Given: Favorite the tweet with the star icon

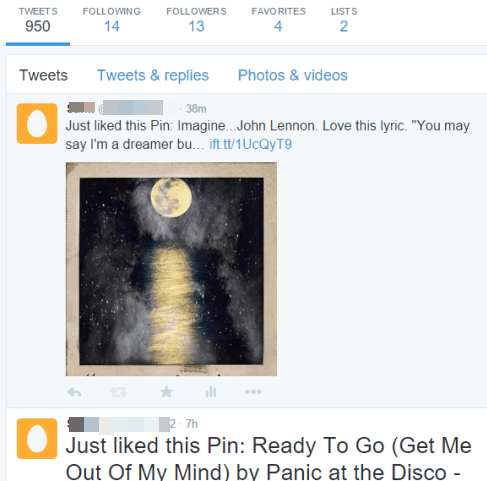Looking at the screenshot, I should tap(166, 392).
